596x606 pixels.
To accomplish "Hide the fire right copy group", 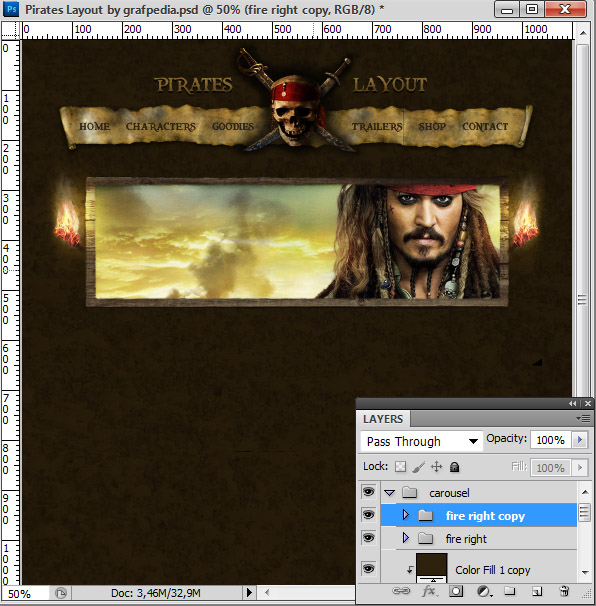I will coord(368,515).
